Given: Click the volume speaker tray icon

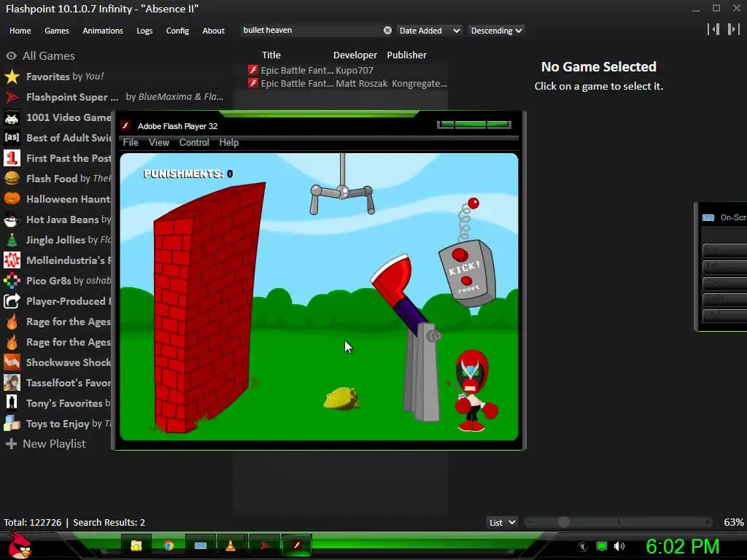Looking at the screenshot, I should coord(619,546).
